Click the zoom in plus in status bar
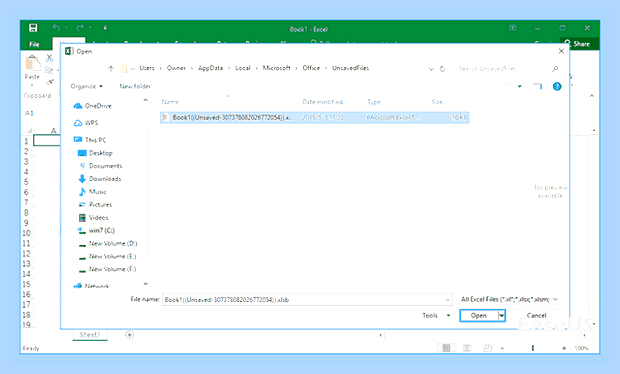Viewport: 620px width, 374px height. coord(564,348)
